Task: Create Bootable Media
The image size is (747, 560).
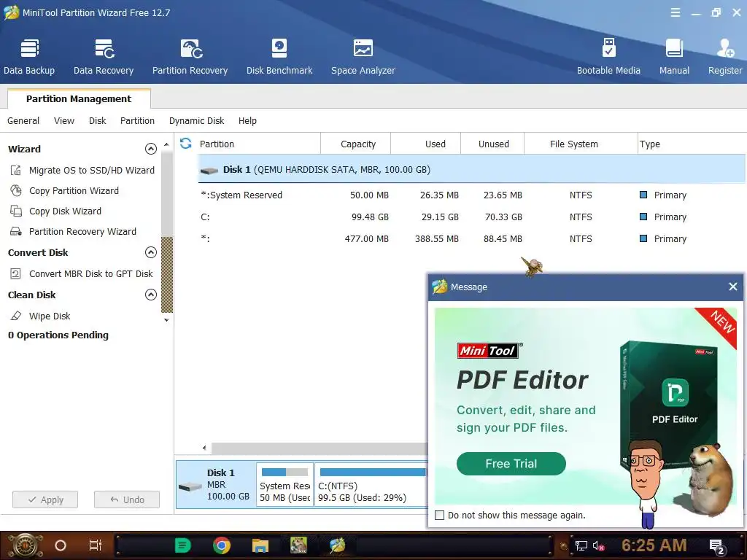Action: [608, 57]
